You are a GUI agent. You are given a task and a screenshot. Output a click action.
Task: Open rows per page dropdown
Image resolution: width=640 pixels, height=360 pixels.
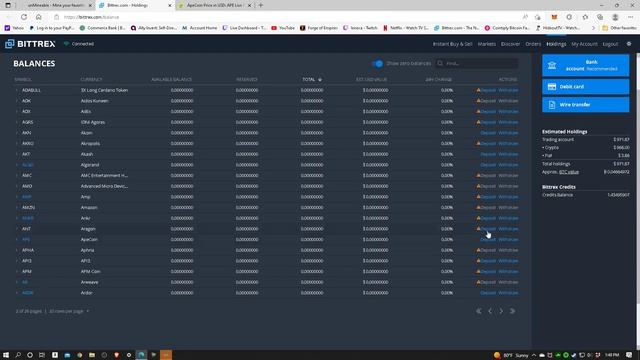69,311
